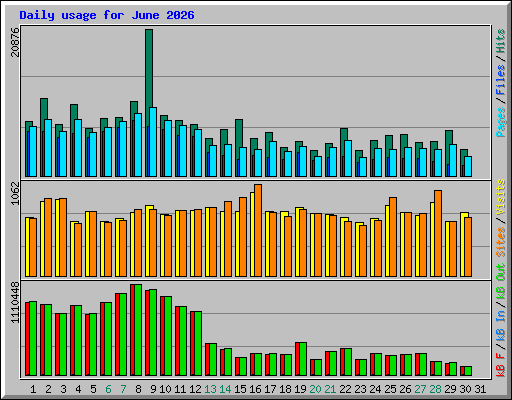Click day label 20 on the x-axis
The image size is (512, 400).
[315, 389]
